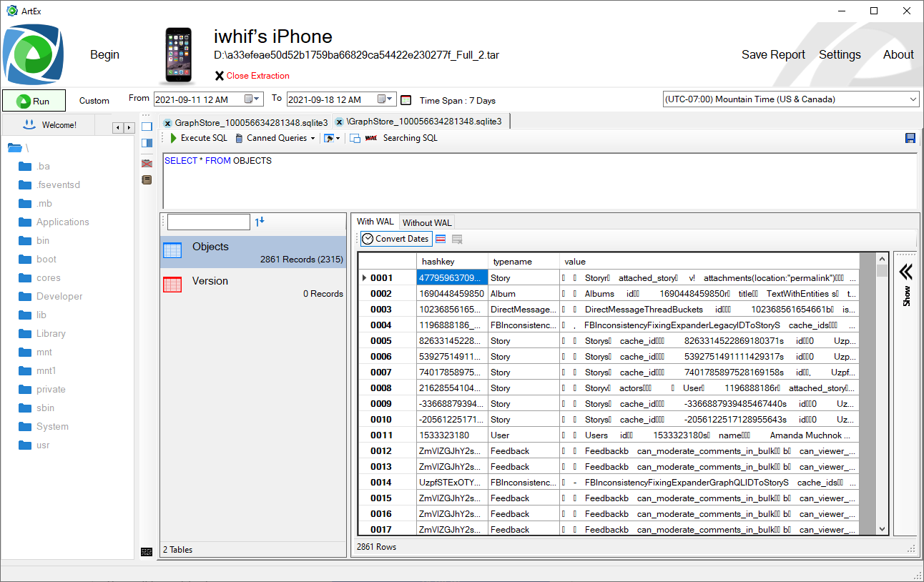Open the highlighter tool dropdown in SQL toolbar
This screenshot has height=582, width=924.
332,138
